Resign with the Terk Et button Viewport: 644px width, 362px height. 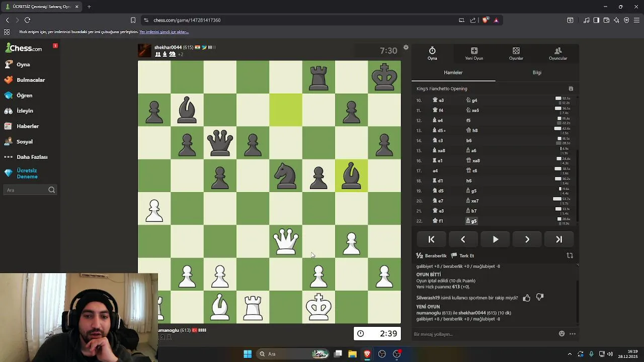pos(463,256)
